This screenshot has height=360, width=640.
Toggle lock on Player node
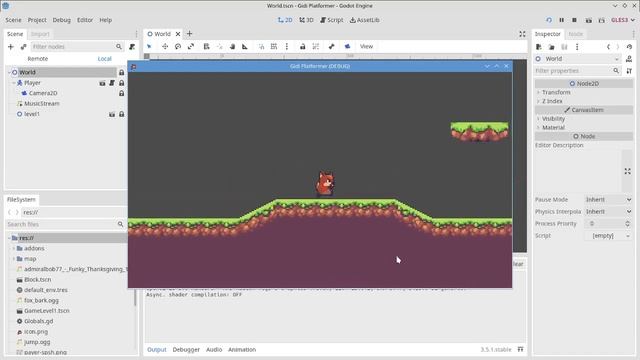coord(122,83)
